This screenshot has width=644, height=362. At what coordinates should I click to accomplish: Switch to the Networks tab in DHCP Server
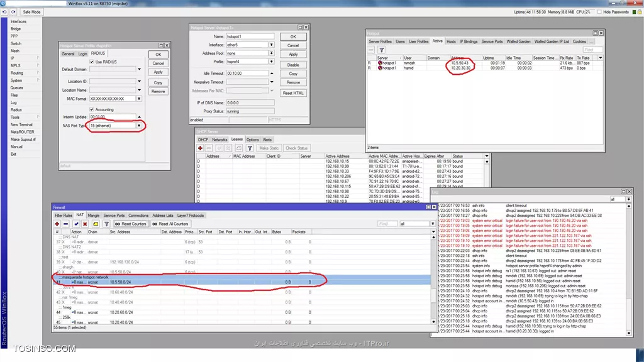(219, 140)
